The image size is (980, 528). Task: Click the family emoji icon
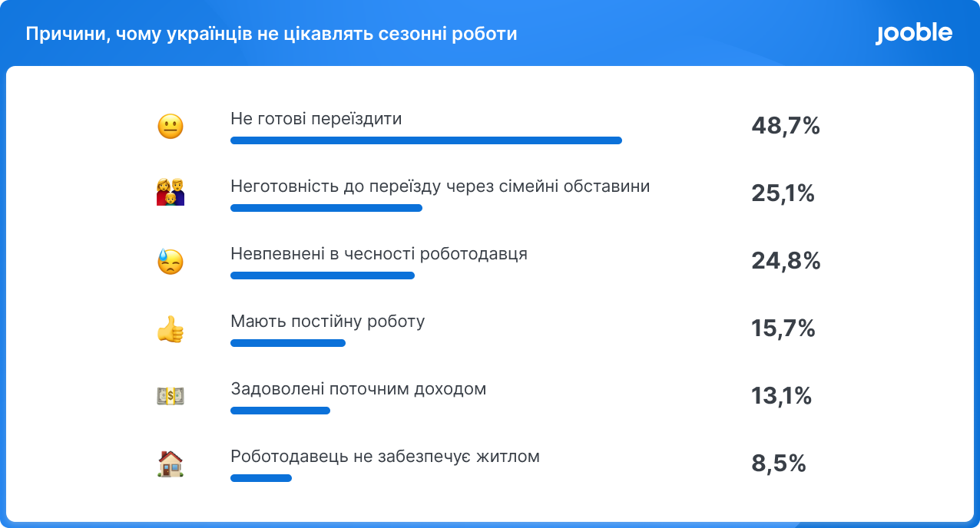(x=171, y=193)
